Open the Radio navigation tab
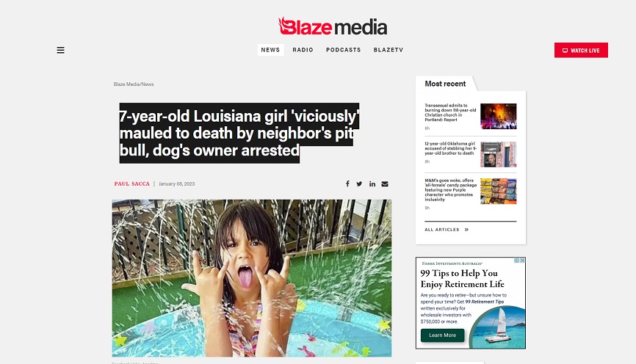 [x=303, y=50]
